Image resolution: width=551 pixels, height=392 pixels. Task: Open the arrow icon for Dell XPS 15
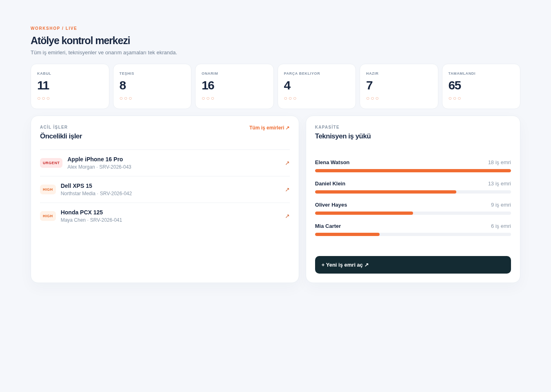click(x=287, y=189)
